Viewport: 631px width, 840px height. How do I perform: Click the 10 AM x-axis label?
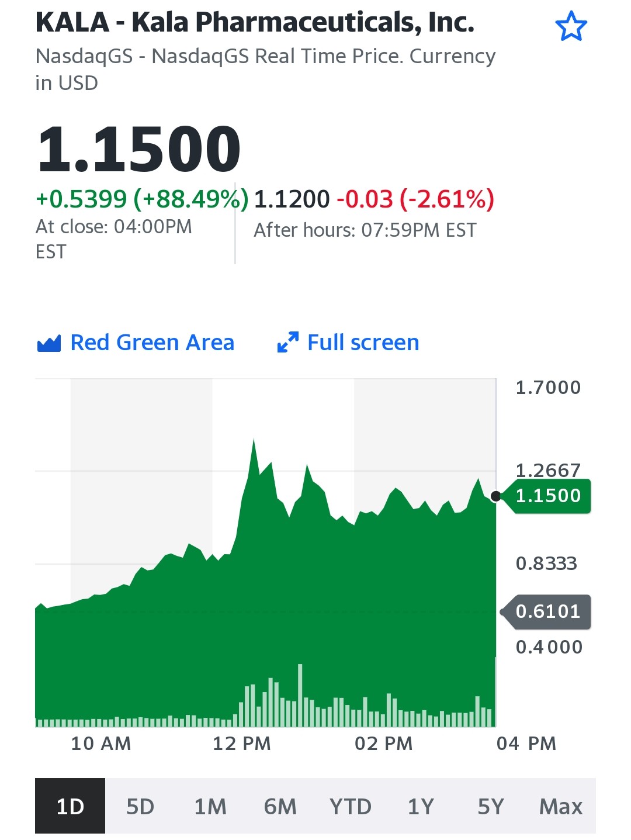(101, 744)
